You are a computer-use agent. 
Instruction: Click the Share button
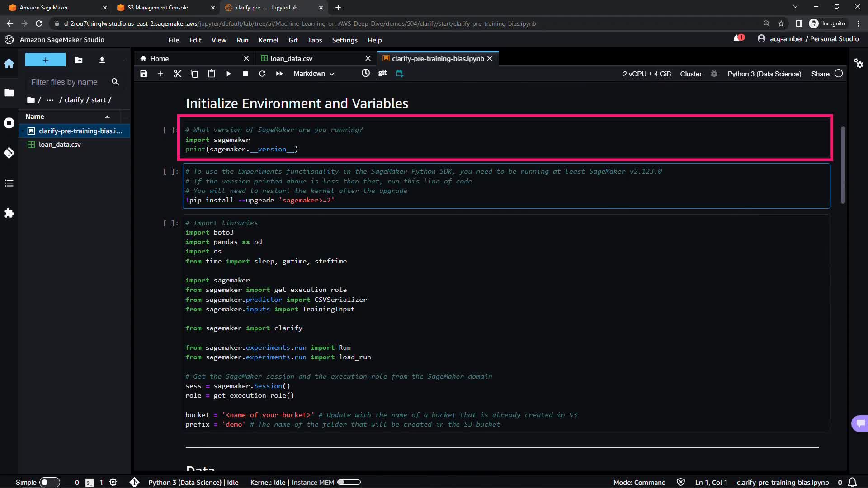click(x=820, y=74)
